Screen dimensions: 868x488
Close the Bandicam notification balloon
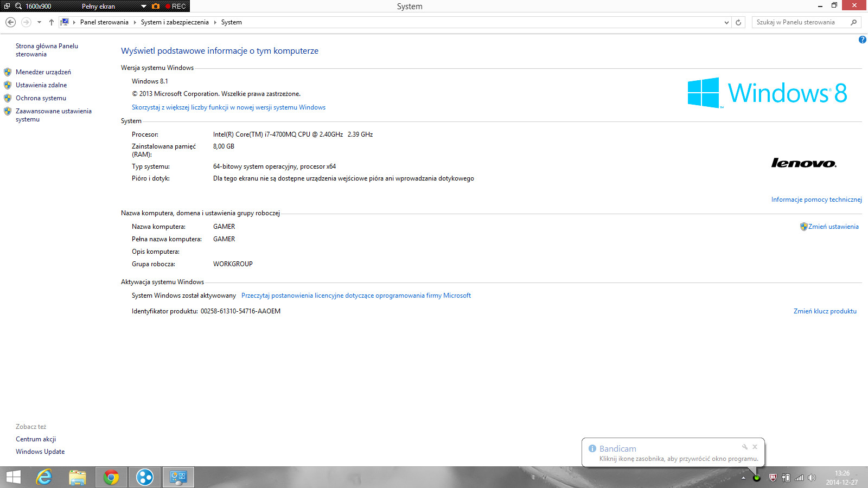pos(755,447)
